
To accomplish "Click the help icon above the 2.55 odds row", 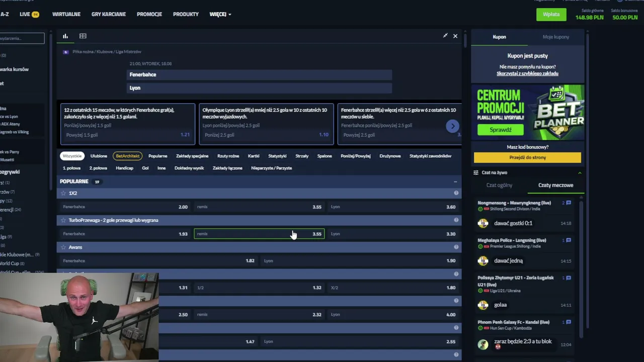I will 456,328.
